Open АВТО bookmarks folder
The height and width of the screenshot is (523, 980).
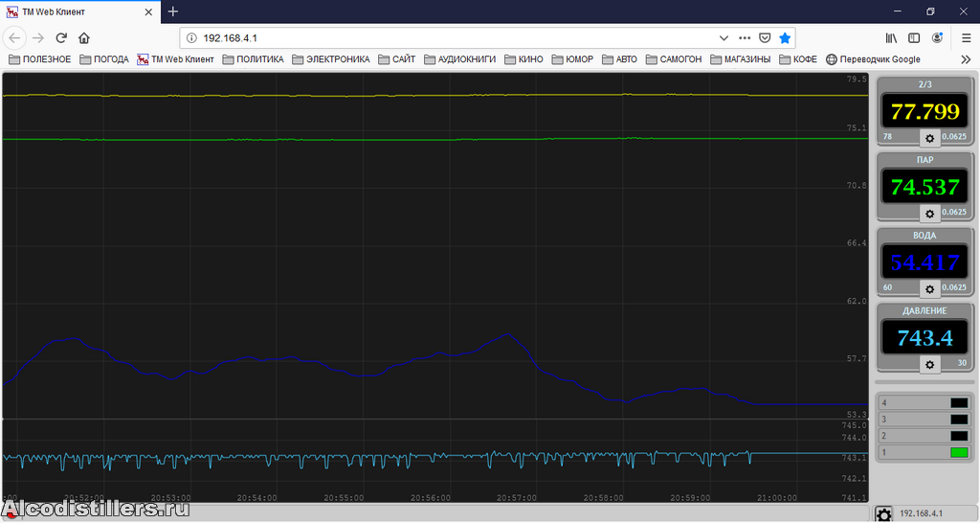click(619, 59)
